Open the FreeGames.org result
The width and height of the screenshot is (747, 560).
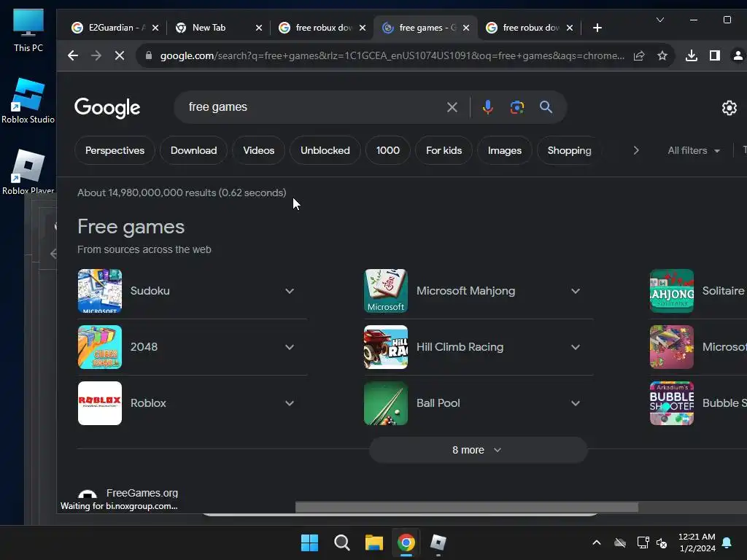(x=142, y=494)
